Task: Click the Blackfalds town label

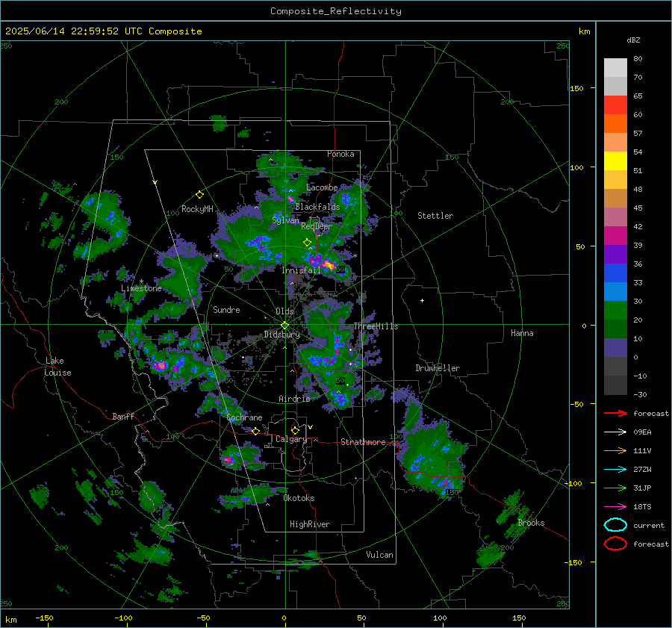Action: coord(317,207)
